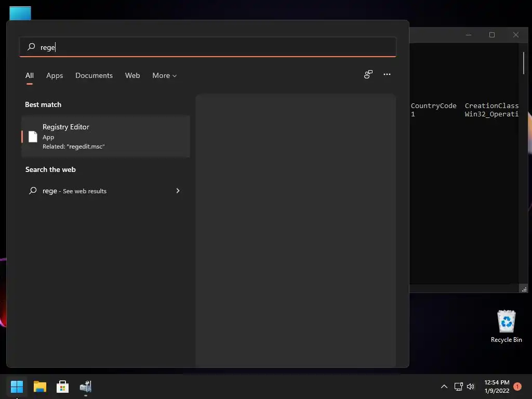
Task: Expand web result chevron arrow
Action: click(x=178, y=191)
